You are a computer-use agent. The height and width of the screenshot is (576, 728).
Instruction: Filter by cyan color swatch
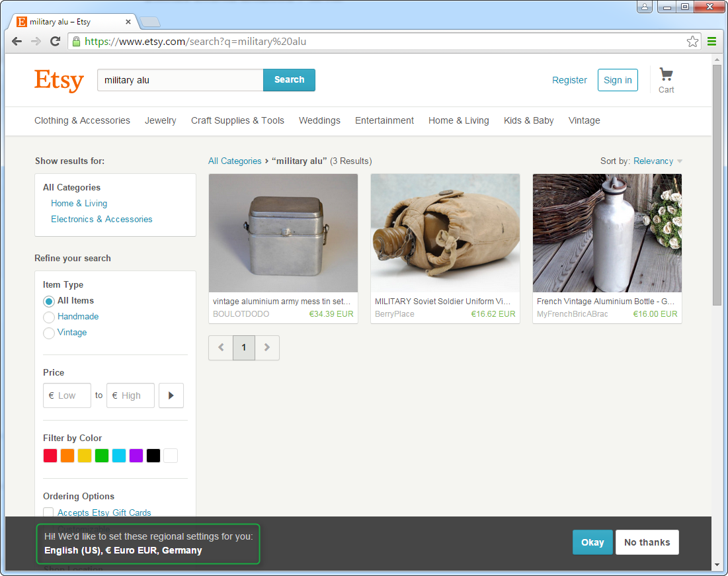tap(119, 456)
